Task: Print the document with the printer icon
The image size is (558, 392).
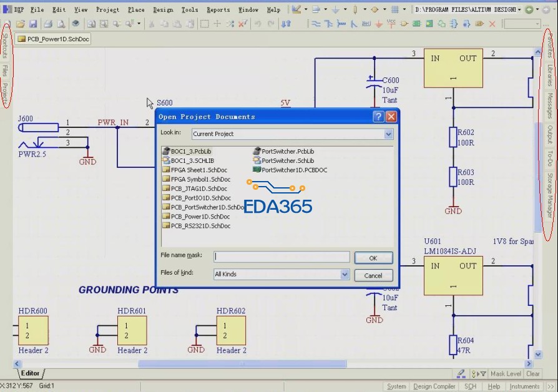Action: coord(48,24)
